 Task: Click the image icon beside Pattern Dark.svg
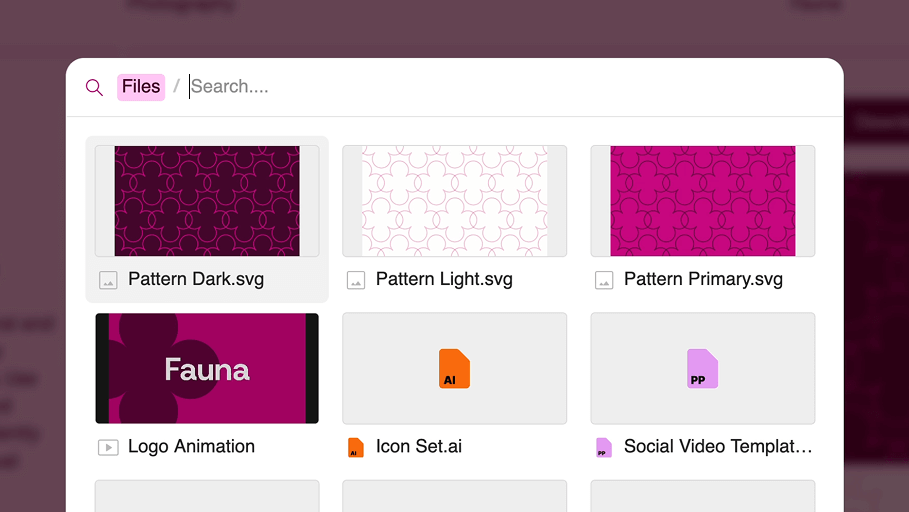tap(108, 281)
